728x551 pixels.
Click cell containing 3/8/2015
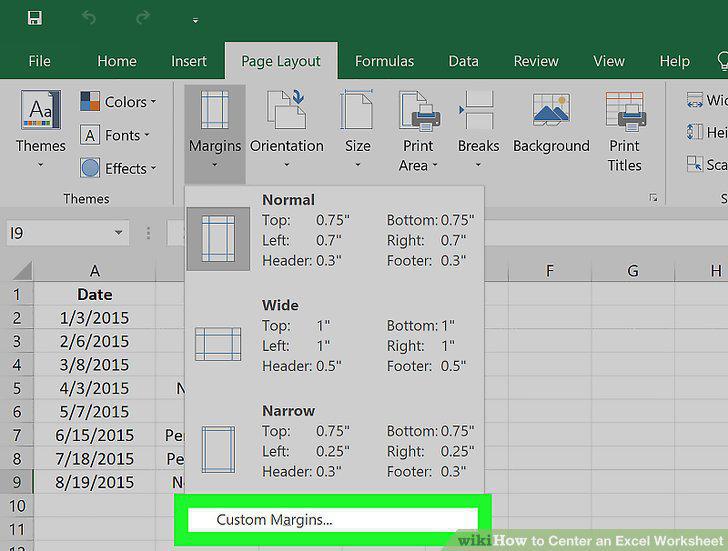pos(95,365)
